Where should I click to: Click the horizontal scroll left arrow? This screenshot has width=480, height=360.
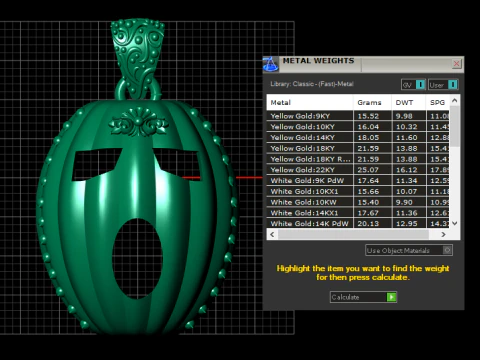pos(272,234)
